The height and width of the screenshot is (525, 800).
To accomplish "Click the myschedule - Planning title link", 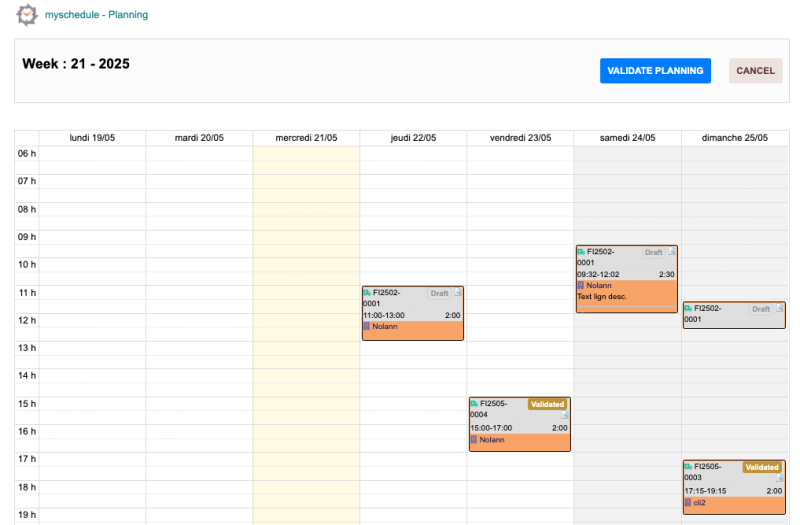I will coord(96,15).
